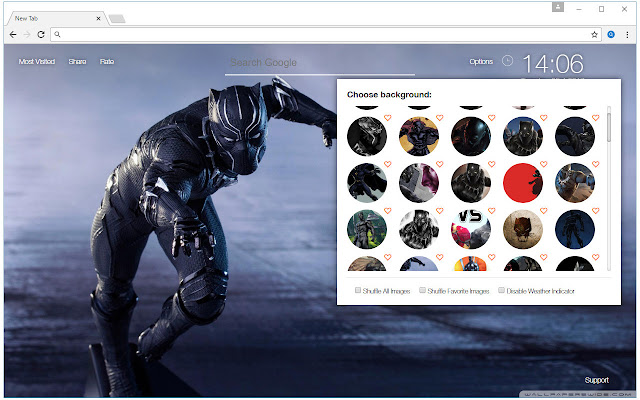The width and height of the screenshot is (640, 400).
Task: Enable Shuffle All Images checkbox
Action: tap(358, 290)
